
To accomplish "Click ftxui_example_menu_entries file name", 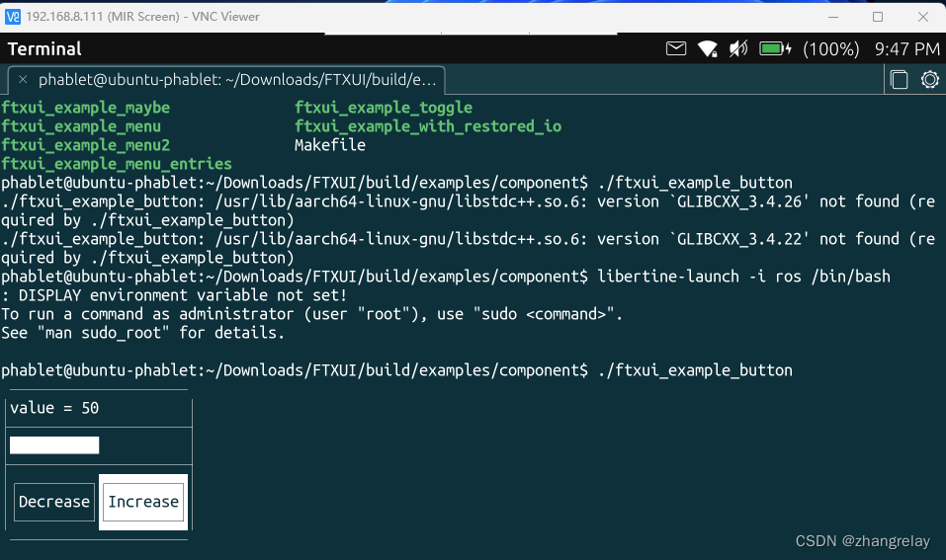I will pyautogui.click(x=117, y=163).
